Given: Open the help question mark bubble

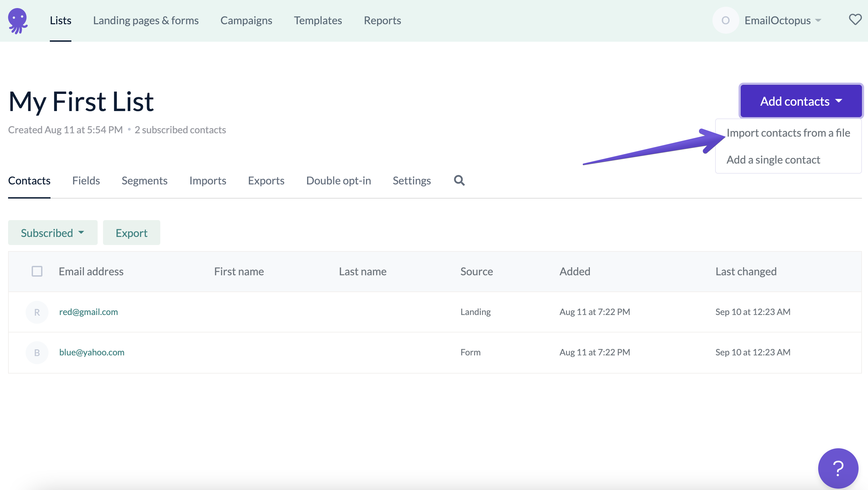Looking at the screenshot, I should pos(838,468).
